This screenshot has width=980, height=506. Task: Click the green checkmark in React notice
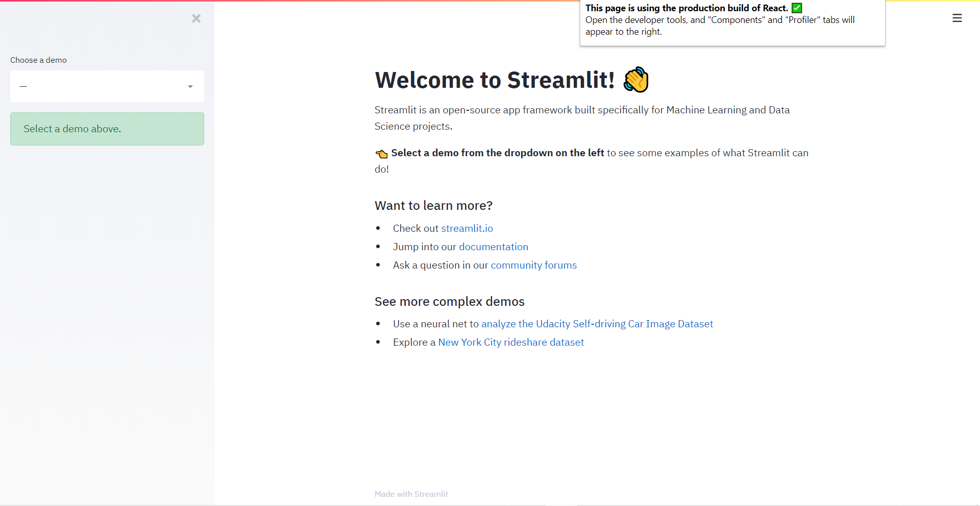(797, 8)
